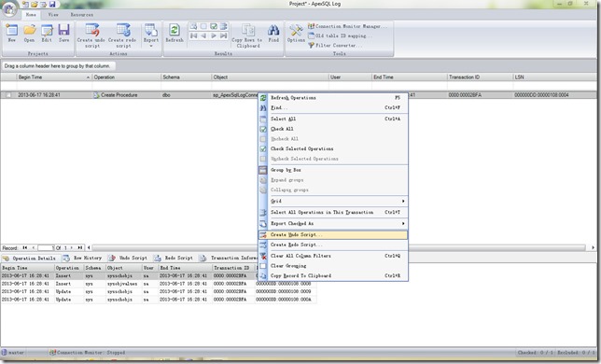Select Create Undo Script menu item
The width and height of the screenshot is (601, 364).
point(333,234)
